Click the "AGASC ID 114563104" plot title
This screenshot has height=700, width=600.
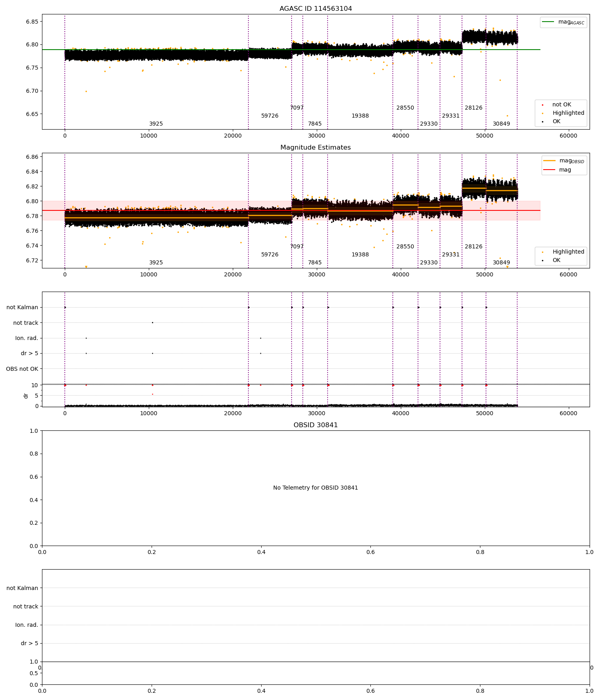pos(316,9)
